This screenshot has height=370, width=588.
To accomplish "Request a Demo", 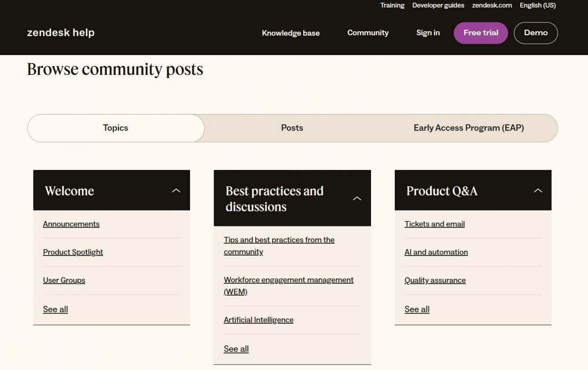I will (536, 33).
